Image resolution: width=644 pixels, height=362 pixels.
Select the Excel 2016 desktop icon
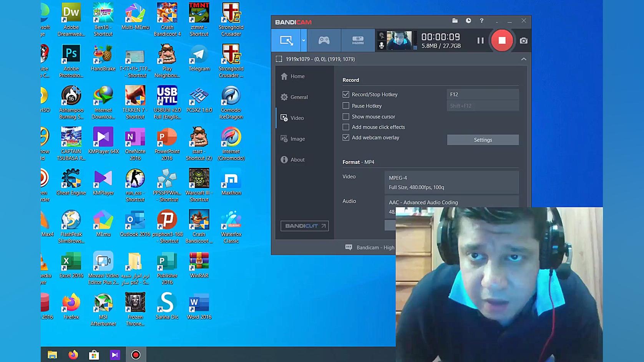click(71, 265)
